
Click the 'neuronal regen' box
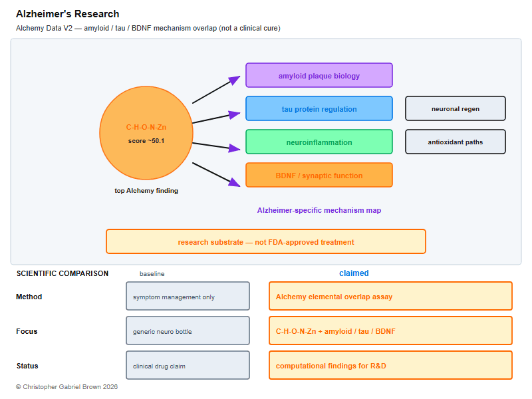click(x=456, y=108)
